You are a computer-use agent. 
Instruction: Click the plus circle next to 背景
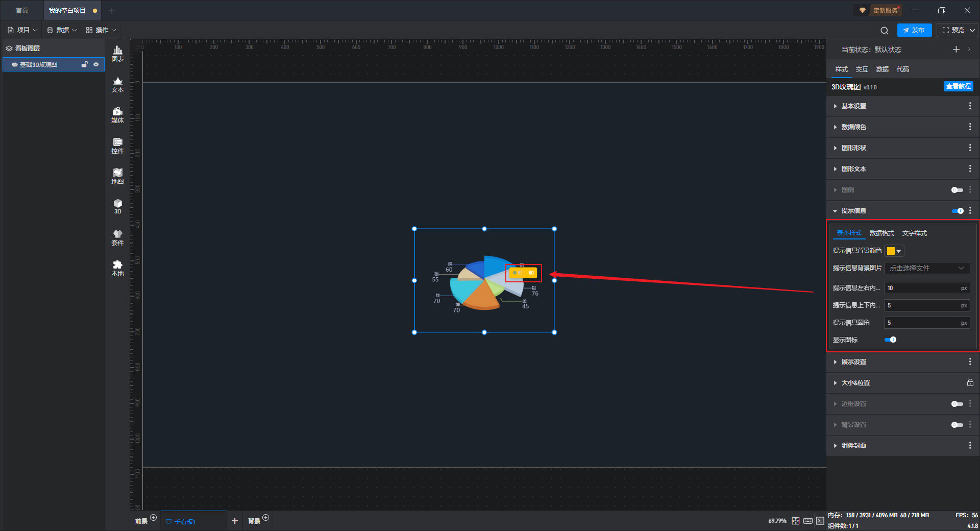pyautogui.click(x=266, y=518)
